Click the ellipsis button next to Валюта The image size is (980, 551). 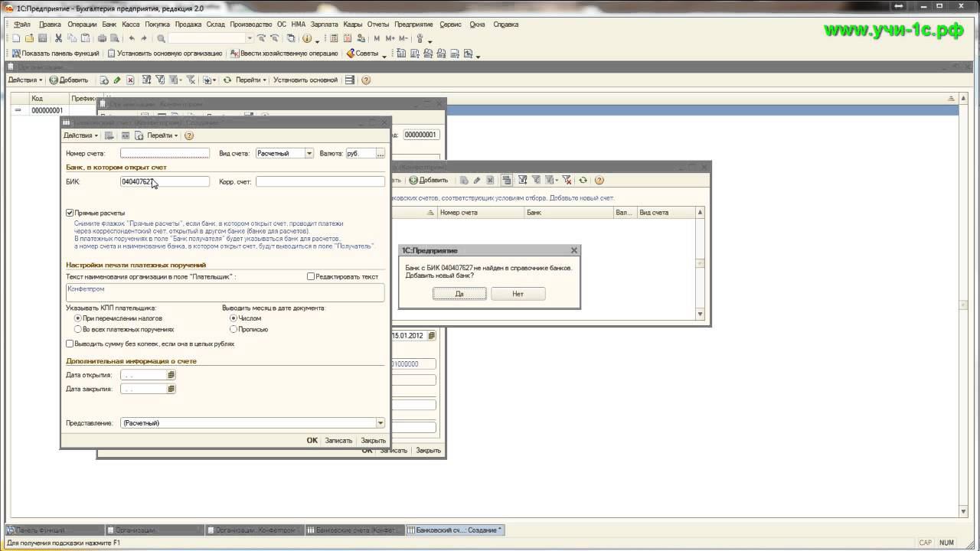tap(381, 153)
